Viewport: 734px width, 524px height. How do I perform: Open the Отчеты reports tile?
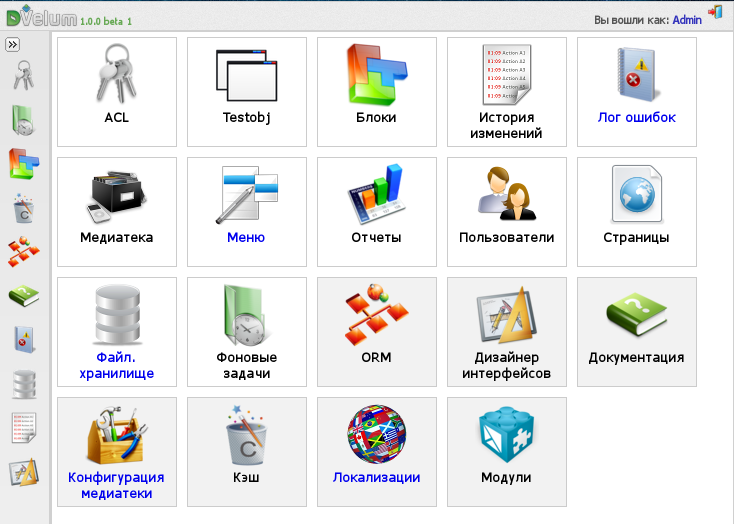click(x=377, y=212)
